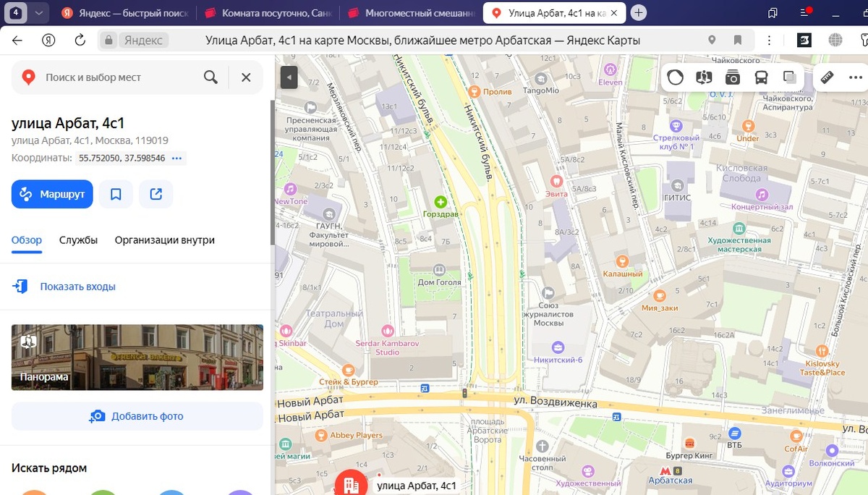Click the Мия_заки cafe marker
Image resolution: width=868 pixels, height=495 pixels.
pos(659,295)
